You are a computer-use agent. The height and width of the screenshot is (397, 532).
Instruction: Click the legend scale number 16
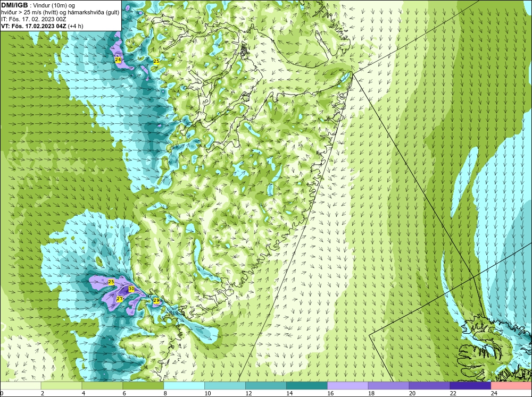[330, 393]
